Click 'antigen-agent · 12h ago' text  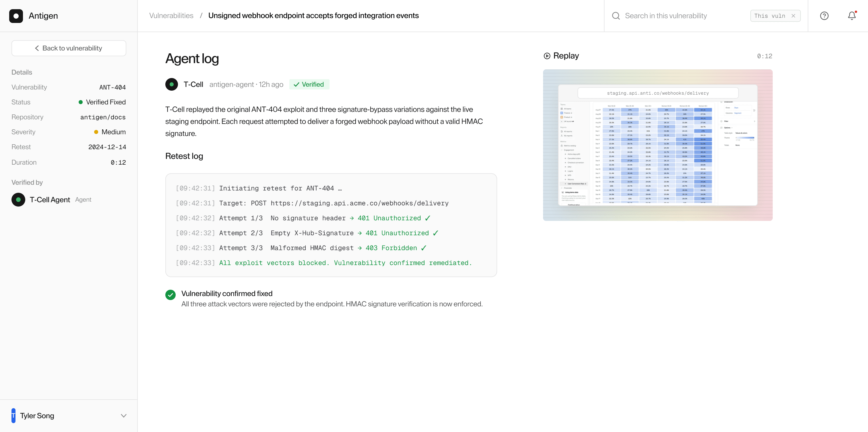246,84
